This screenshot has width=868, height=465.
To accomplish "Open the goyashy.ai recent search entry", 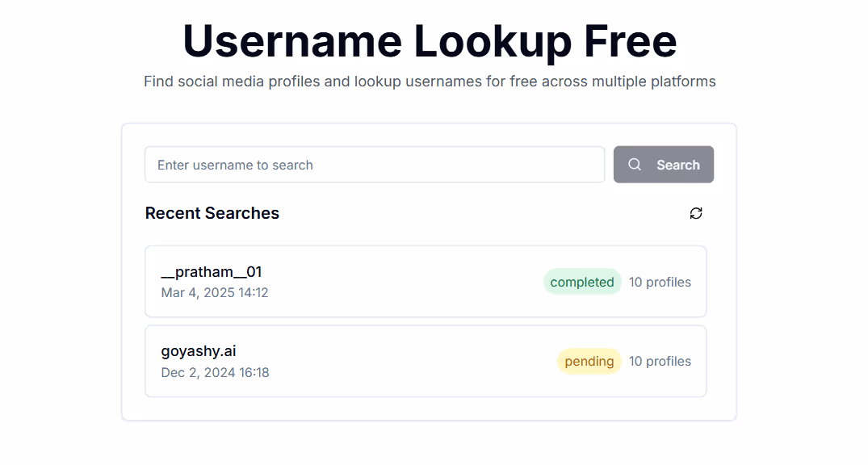I will 426,361.
